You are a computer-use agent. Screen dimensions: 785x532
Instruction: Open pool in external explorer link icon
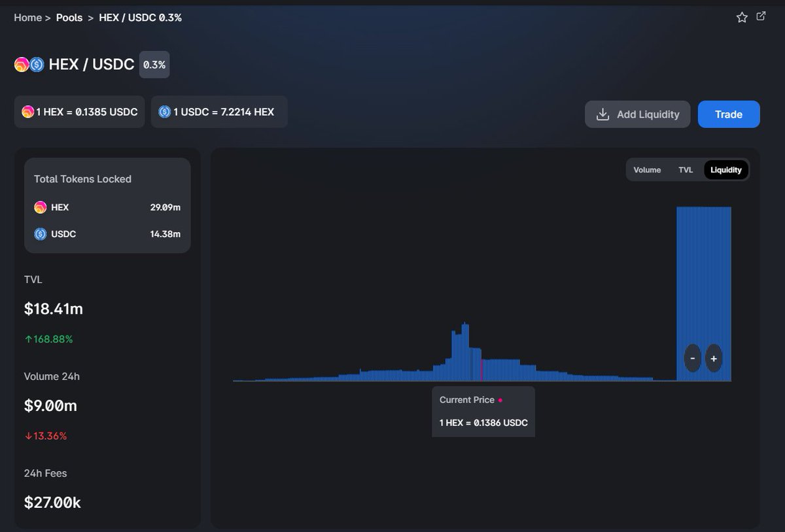tap(761, 16)
